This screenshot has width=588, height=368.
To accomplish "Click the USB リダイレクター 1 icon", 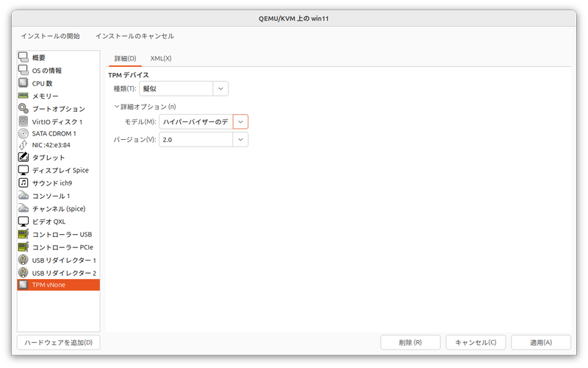I will [24, 260].
